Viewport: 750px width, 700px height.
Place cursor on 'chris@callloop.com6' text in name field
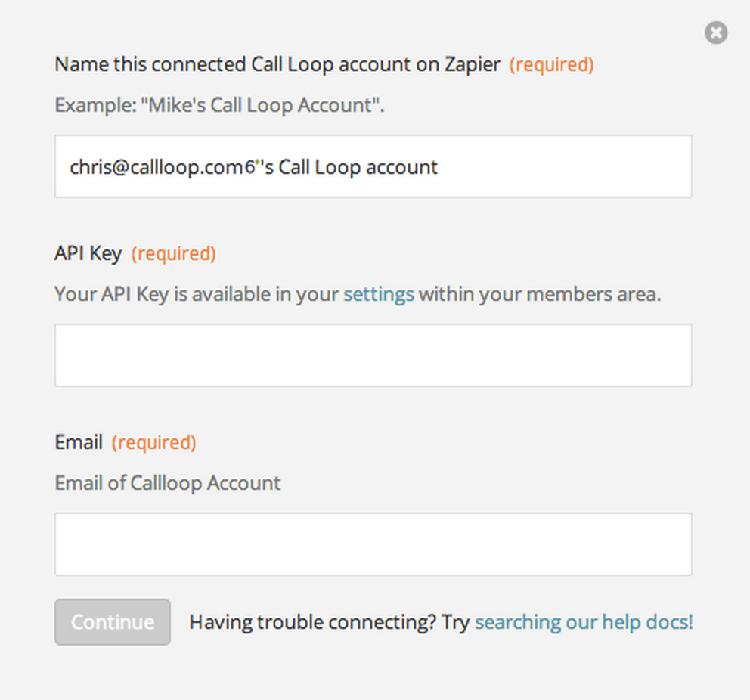point(163,167)
